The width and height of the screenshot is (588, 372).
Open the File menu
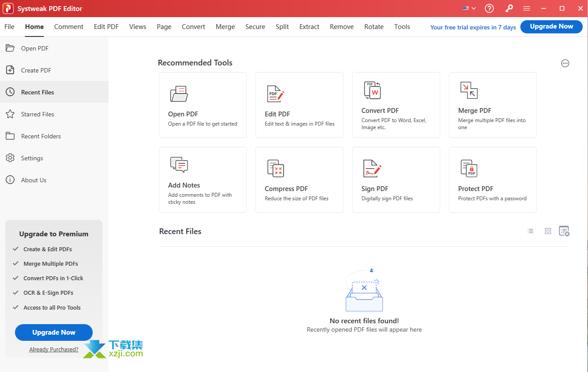pyautogui.click(x=9, y=27)
